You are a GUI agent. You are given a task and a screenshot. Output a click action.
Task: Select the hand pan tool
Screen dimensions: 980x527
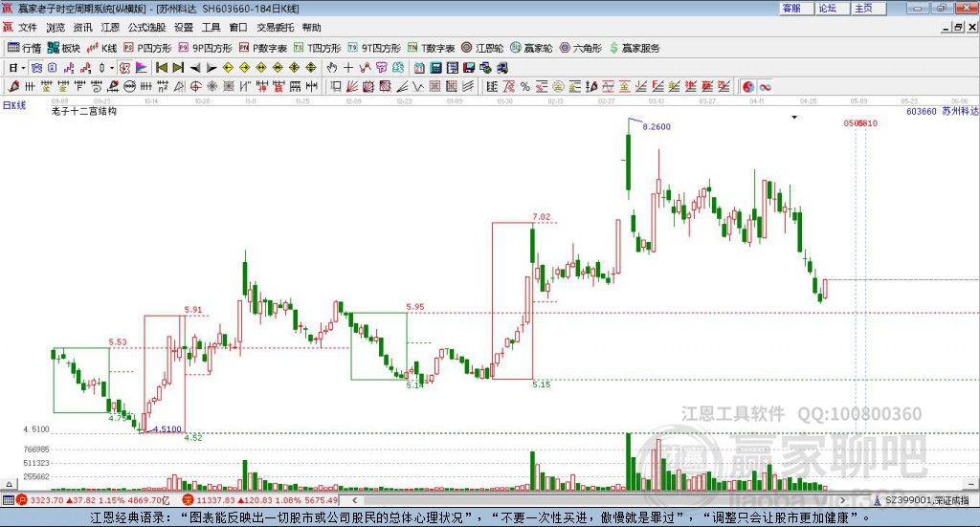click(x=331, y=68)
